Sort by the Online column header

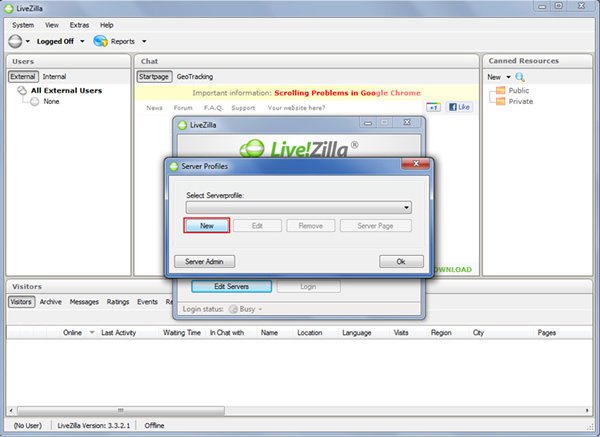pos(72,333)
